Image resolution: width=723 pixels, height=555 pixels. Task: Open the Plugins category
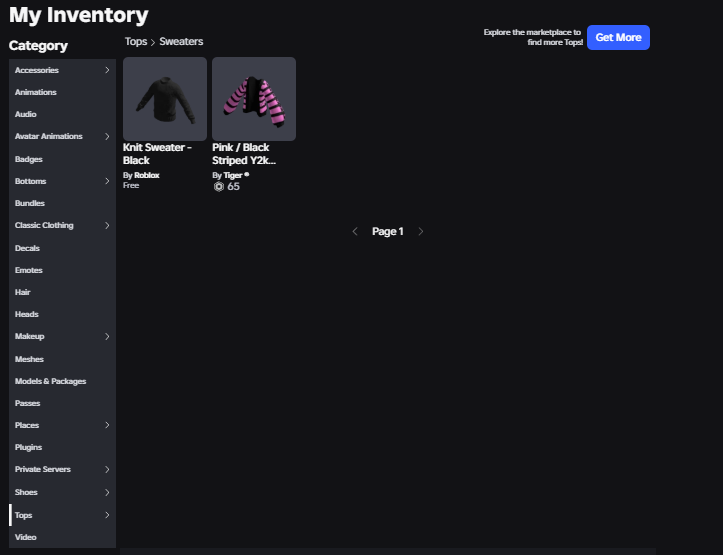coord(62,447)
